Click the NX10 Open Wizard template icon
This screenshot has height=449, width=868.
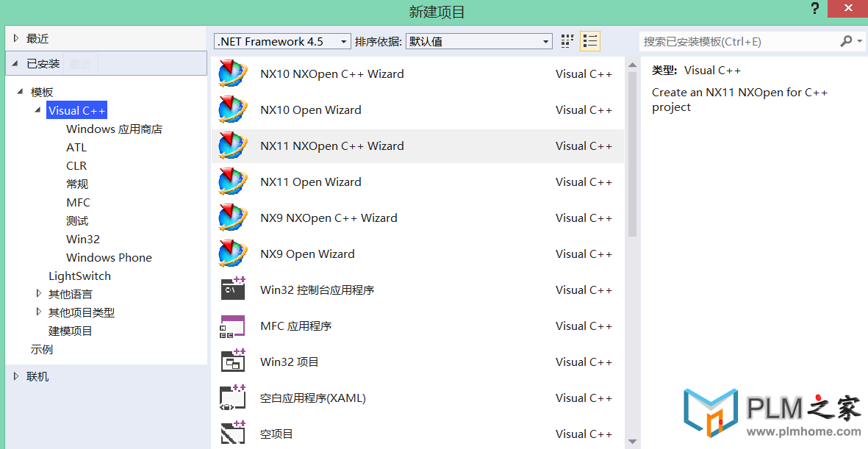click(232, 109)
